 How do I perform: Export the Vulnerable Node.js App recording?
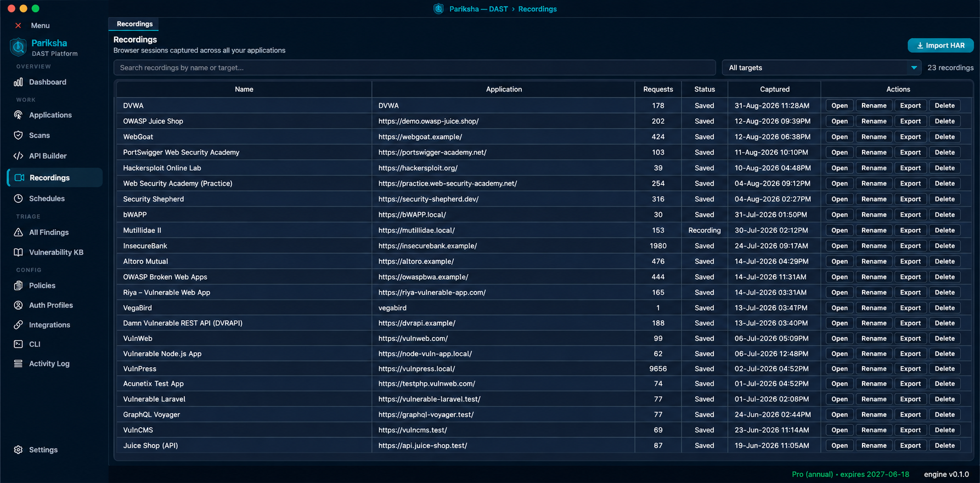pos(910,354)
